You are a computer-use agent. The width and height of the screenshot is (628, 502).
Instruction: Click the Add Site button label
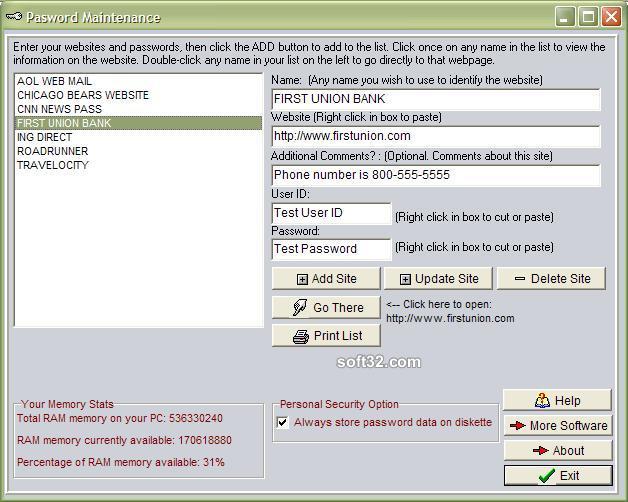pyautogui.click(x=334, y=278)
